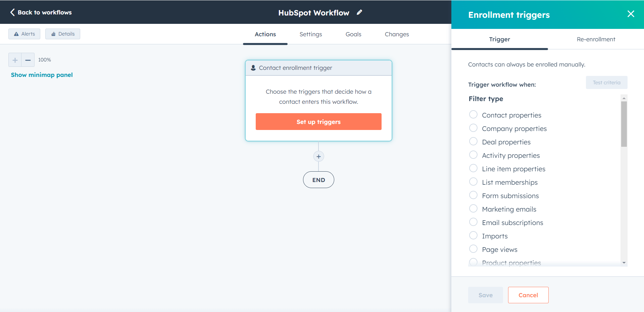Select Contact properties filter type

pos(473,115)
